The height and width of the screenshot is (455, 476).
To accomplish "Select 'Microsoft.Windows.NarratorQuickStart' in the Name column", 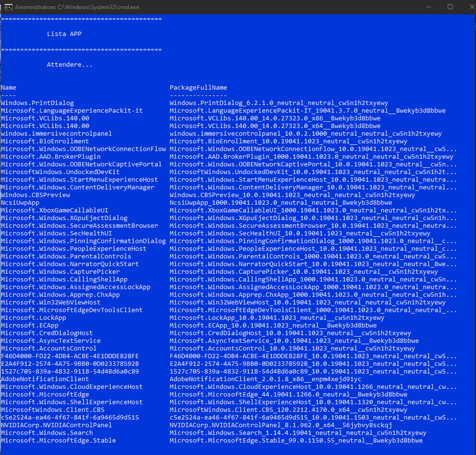I will [70, 264].
